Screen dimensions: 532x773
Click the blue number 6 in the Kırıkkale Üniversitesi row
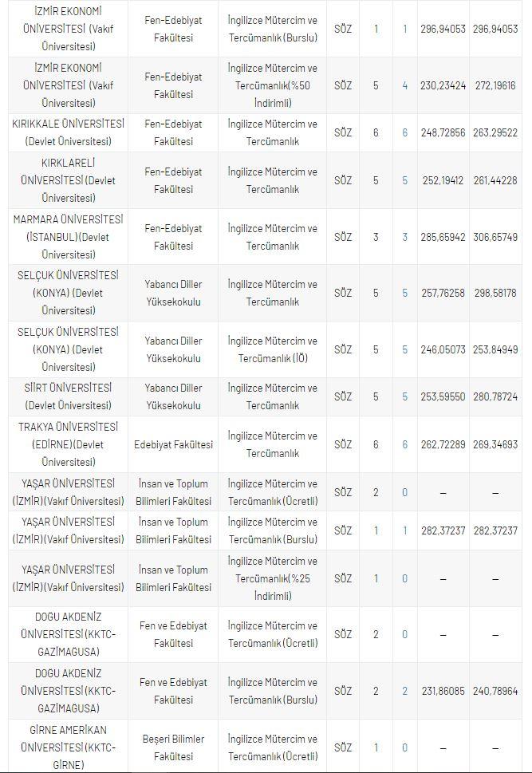click(404, 133)
